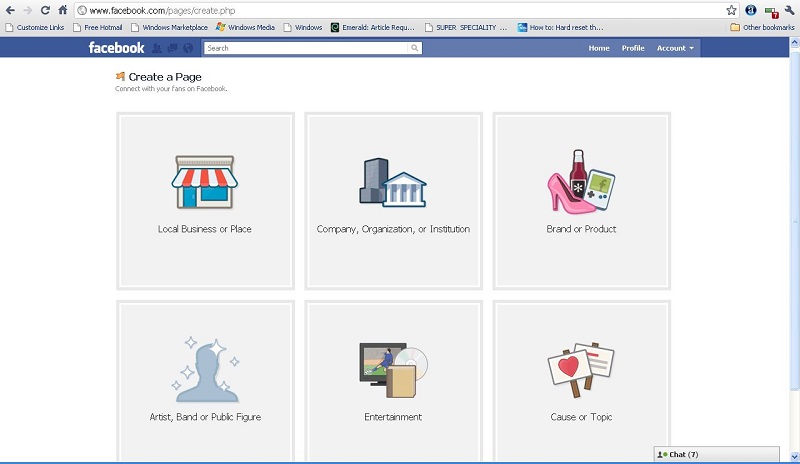Viewport: 800px width, 464px height.
Task: Click the browser Back arrow
Action: coord(10,10)
